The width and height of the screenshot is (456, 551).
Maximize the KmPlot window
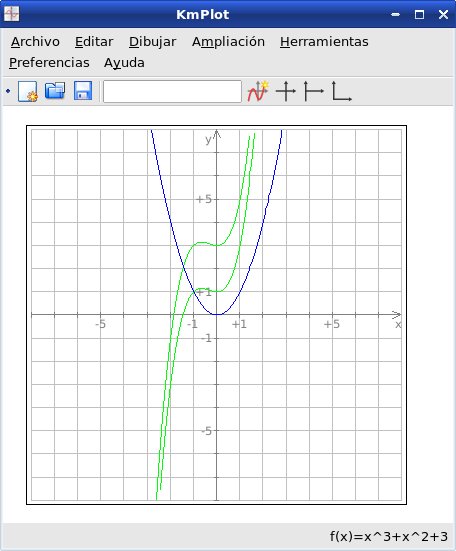click(x=419, y=14)
